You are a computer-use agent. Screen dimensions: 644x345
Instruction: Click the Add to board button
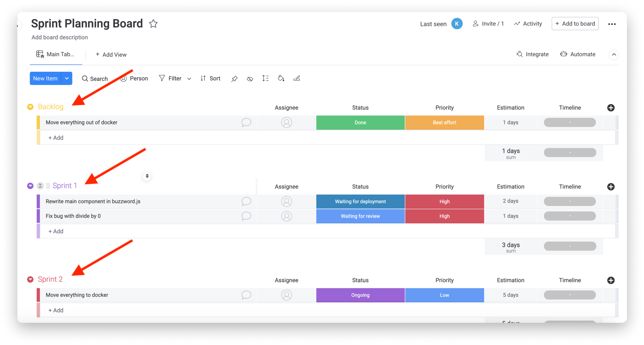point(575,24)
